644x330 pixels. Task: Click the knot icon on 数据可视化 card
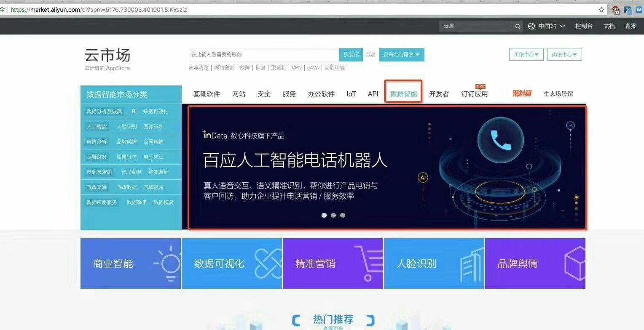pos(268,263)
